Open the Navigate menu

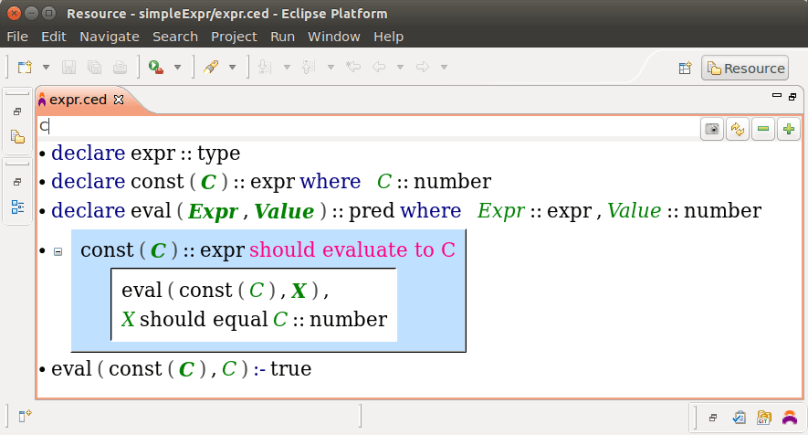109,36
